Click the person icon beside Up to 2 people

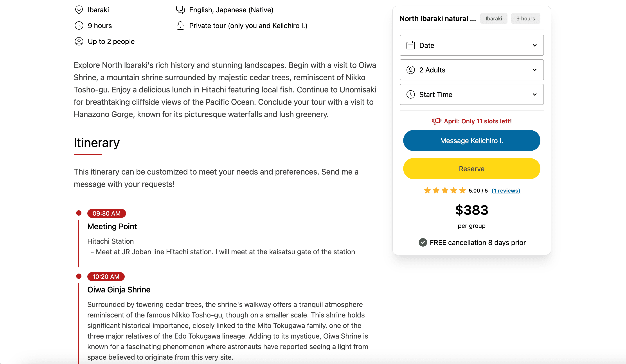click(x=79, y=41)
